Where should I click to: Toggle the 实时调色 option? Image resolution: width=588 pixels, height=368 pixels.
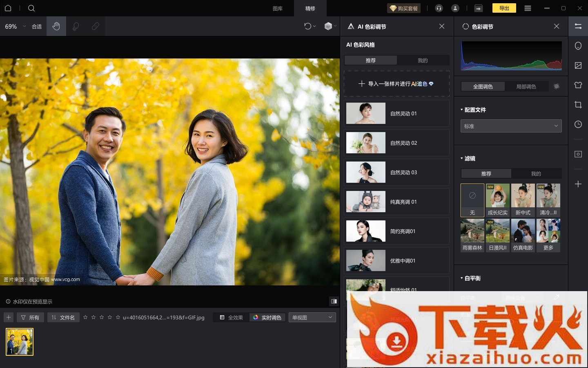[x=267, y=317]
